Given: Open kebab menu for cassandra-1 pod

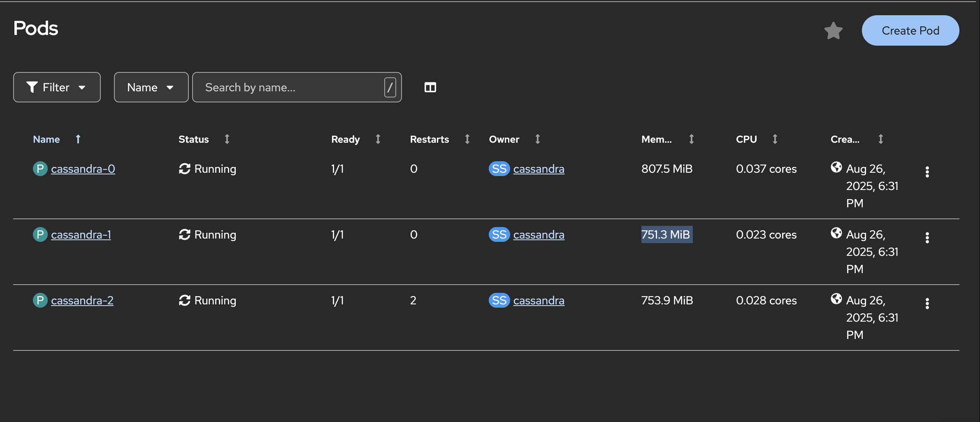Looking at the screenshot, I should [x=927, y=238].
